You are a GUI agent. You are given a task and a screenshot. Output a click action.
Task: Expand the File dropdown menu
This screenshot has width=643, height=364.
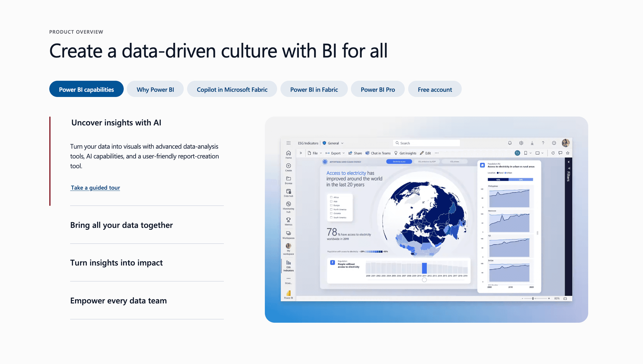tap(315, 153)
